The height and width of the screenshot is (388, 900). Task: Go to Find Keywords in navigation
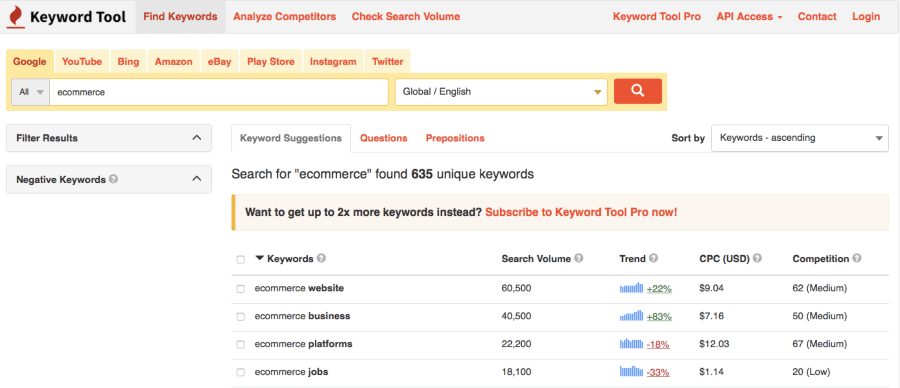[x=180, y=17]
